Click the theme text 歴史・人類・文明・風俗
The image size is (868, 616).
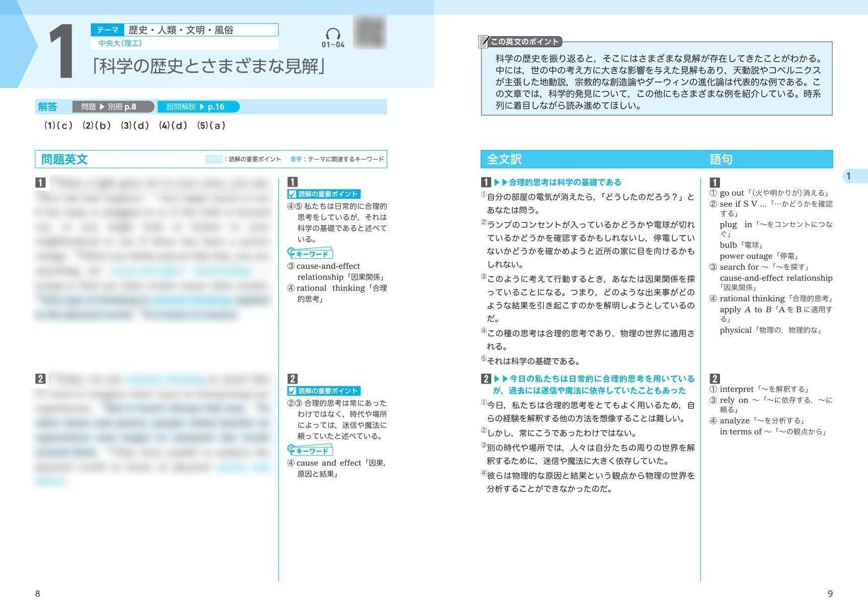[181, 30]
